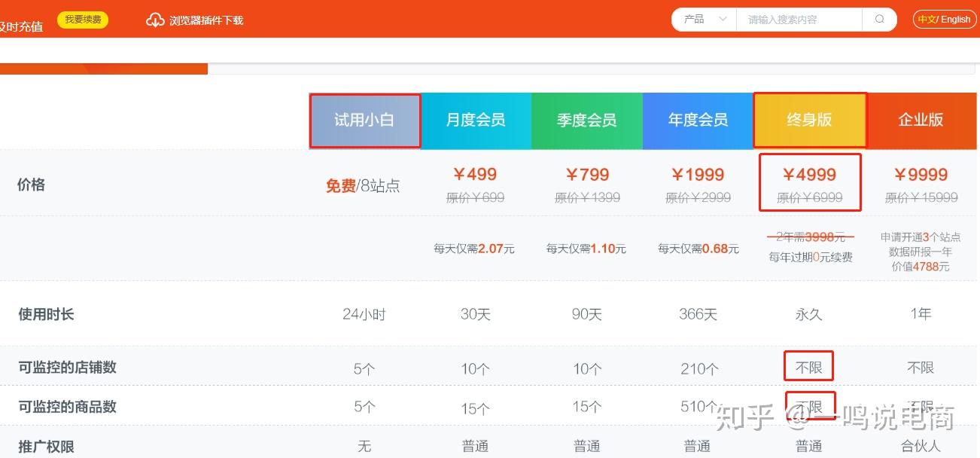Select the 试用小白 plan header

click(364, 121)
